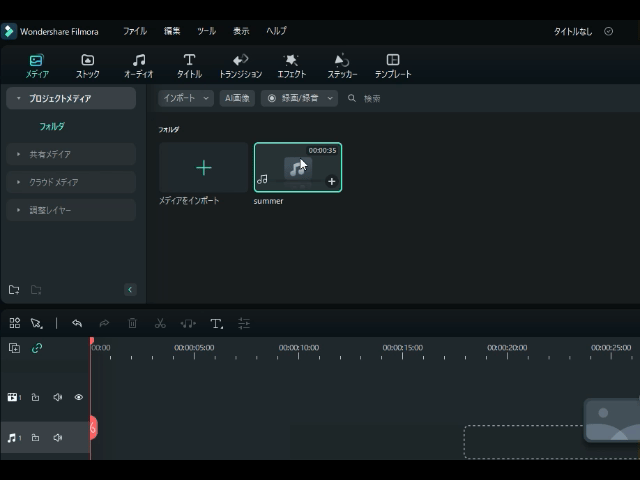This screenshot has height=480, width=640.
Task: Open the Stock media tab
Action: tap(87, 66)
